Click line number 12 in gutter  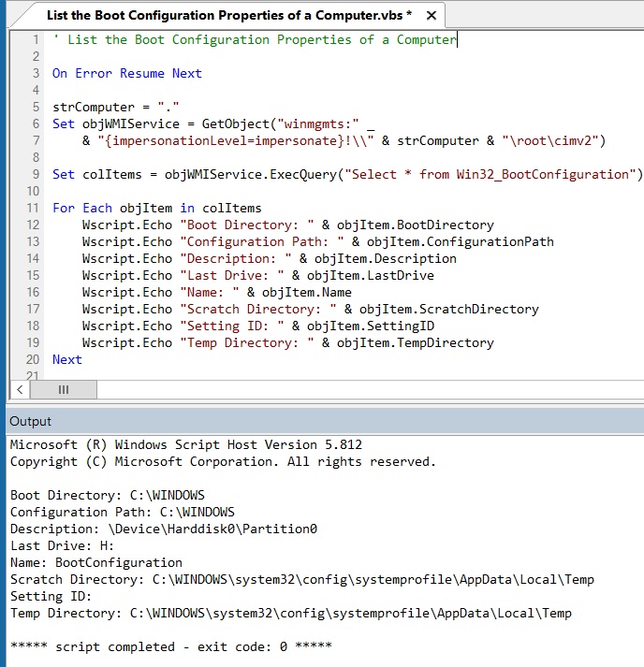pos(33,225)
